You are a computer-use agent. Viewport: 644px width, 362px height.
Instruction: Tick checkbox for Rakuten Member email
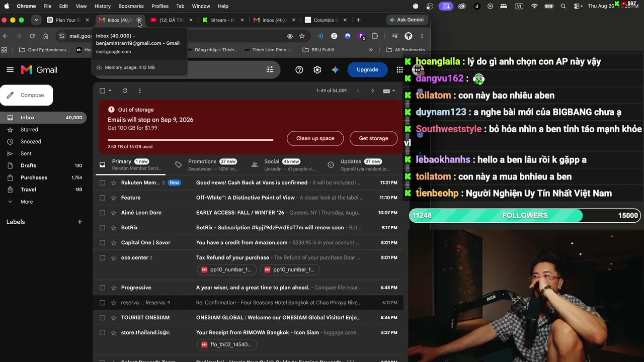point(102,183)
